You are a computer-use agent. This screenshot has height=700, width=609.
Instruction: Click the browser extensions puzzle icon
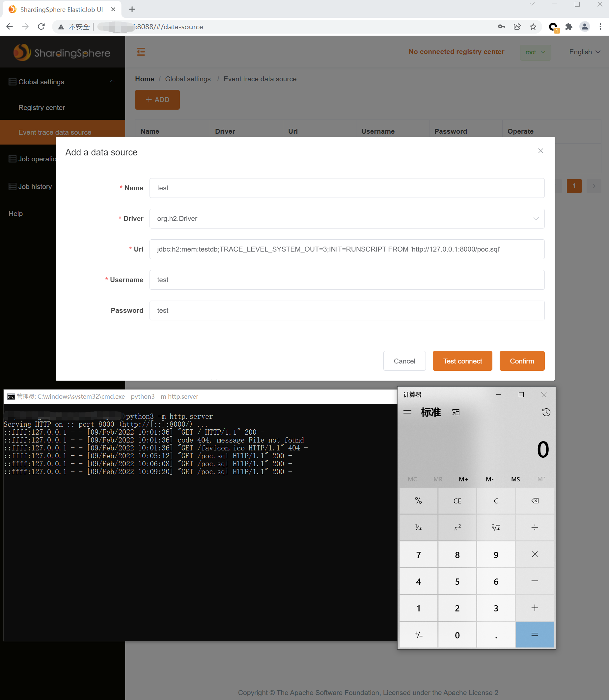568,26
